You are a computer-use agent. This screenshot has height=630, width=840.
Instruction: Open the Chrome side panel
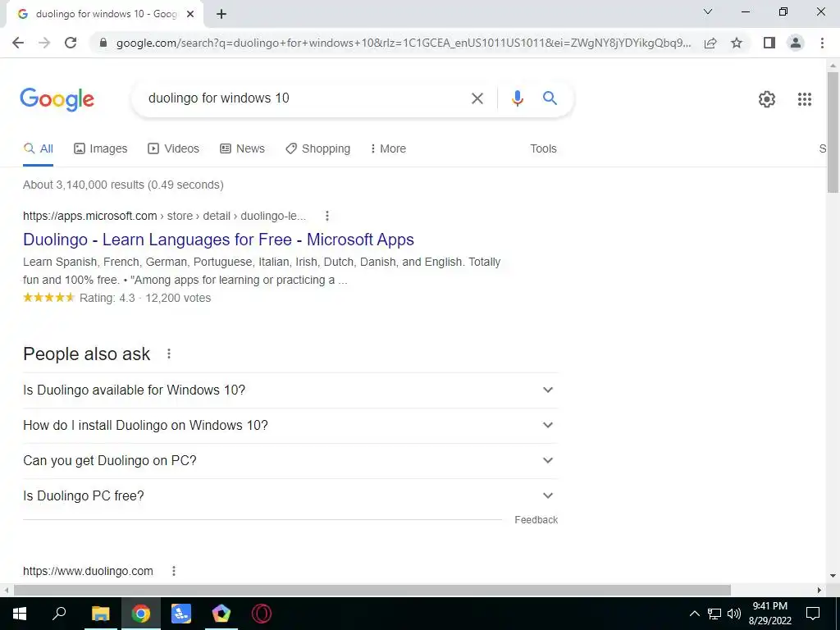click(769, 43)
